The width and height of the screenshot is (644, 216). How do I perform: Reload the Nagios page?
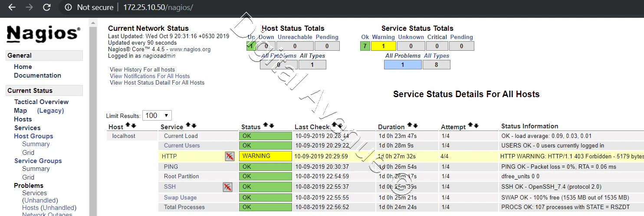46,7
